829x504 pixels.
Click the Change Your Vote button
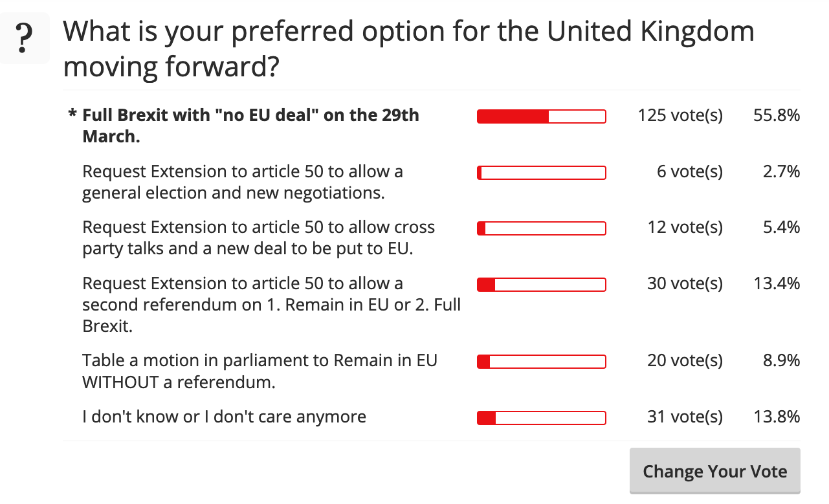pos(714,471)
